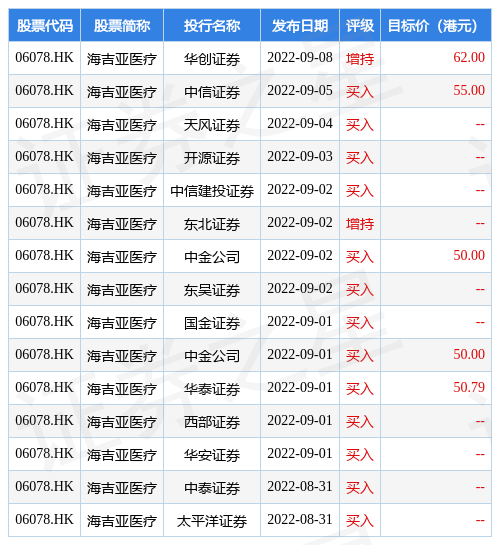Click 增持 rating in 东北证券 row
This screenshot has height=545, width=492.
360,224
